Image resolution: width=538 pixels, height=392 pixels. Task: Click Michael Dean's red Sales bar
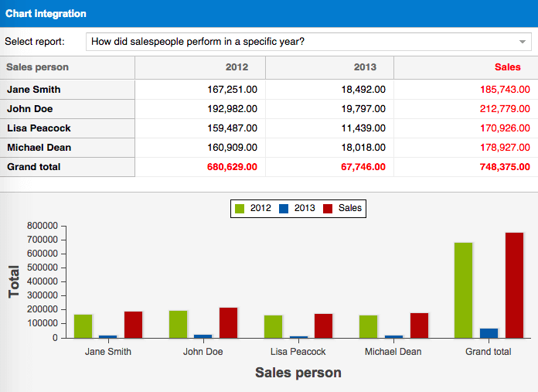click(419, 326)
